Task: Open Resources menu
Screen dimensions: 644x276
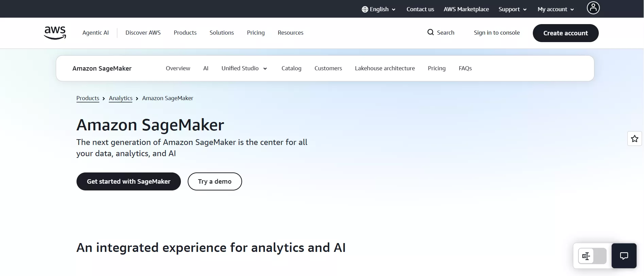Action: pyautogui.click(x=290, y=33)
